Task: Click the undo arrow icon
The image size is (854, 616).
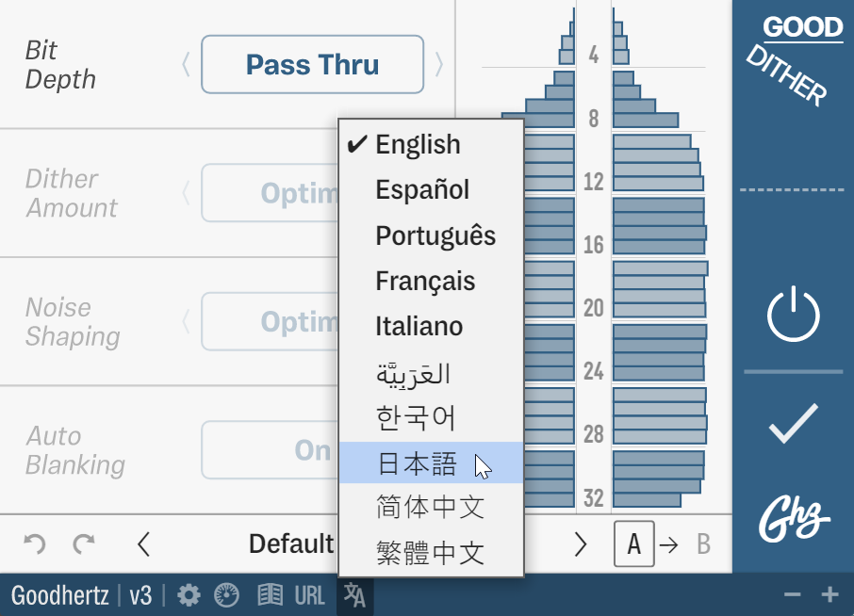Action: (35, 543)
